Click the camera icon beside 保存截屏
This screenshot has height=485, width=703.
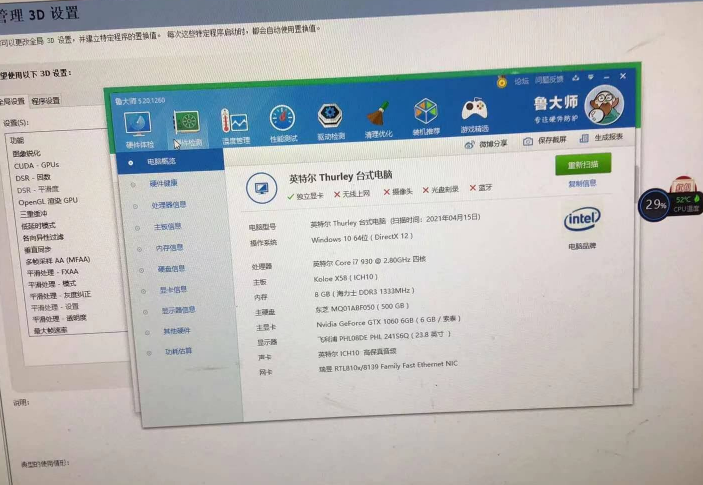point(528,142)
